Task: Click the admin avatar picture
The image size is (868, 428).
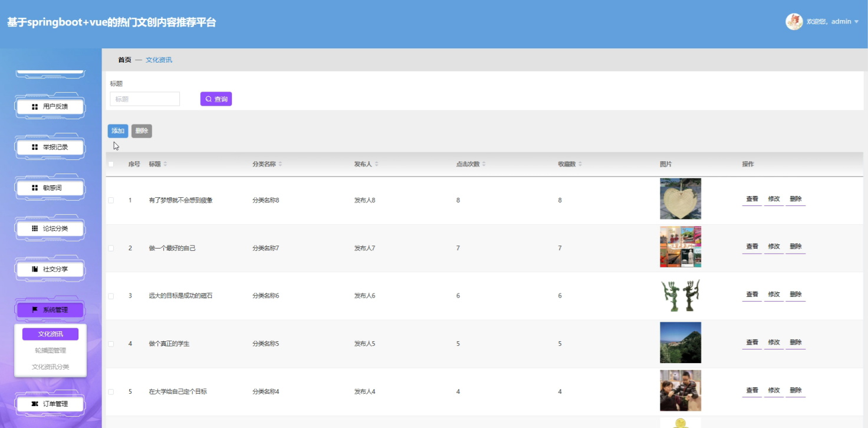Action: click(x=794, y=21)
